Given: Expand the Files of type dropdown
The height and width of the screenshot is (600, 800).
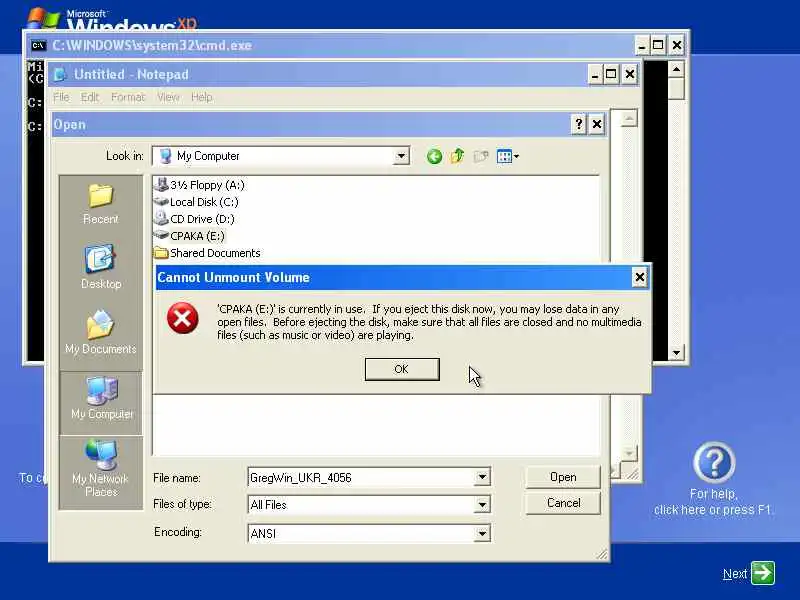Looking at the screenshot, I should click(482, 505).
